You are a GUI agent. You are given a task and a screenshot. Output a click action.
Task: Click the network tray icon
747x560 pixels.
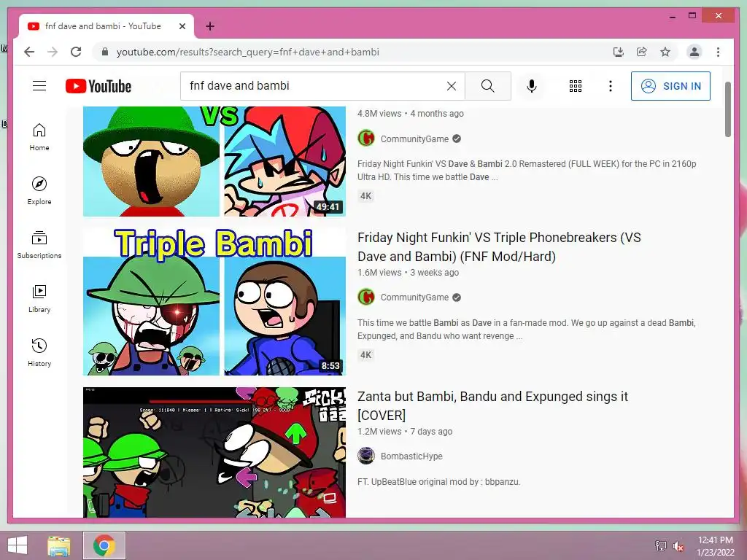[660, 545]
